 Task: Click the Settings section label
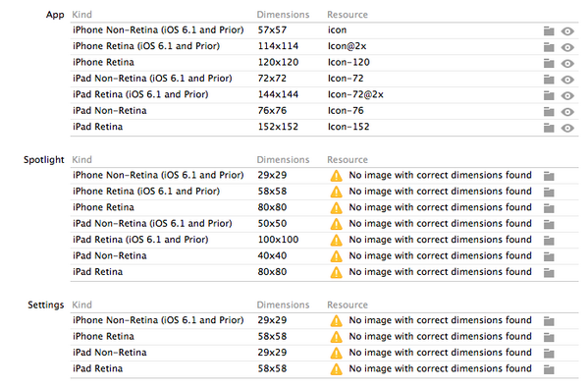point(46,304)
